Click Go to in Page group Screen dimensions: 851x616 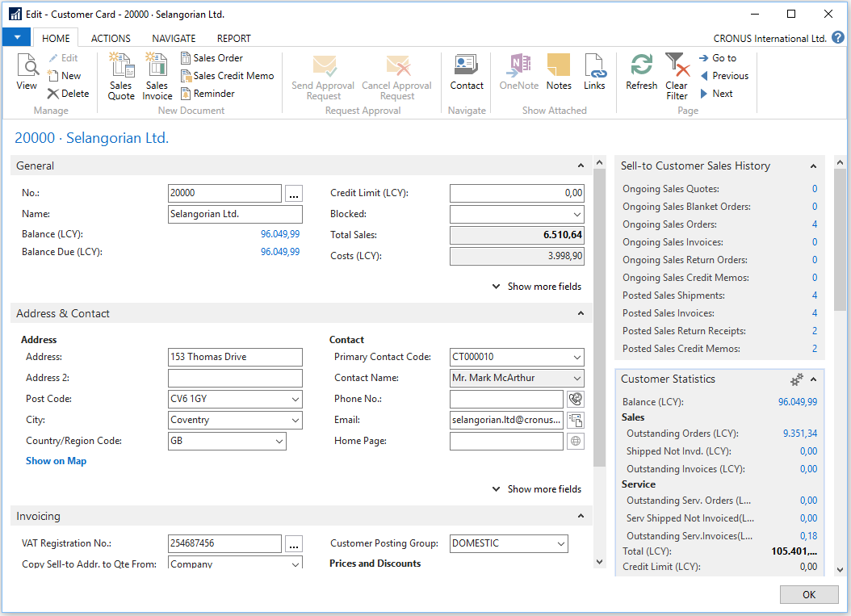[x=718, y=58]
